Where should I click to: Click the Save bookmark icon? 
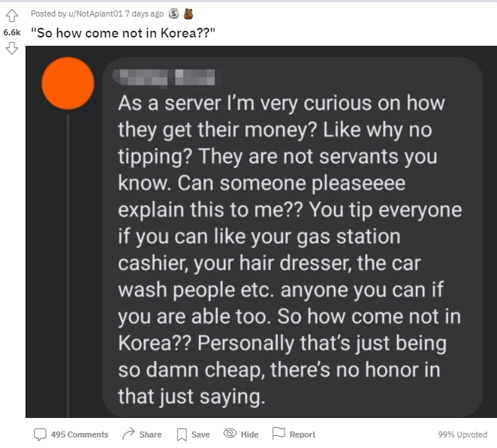pos(182,434)
